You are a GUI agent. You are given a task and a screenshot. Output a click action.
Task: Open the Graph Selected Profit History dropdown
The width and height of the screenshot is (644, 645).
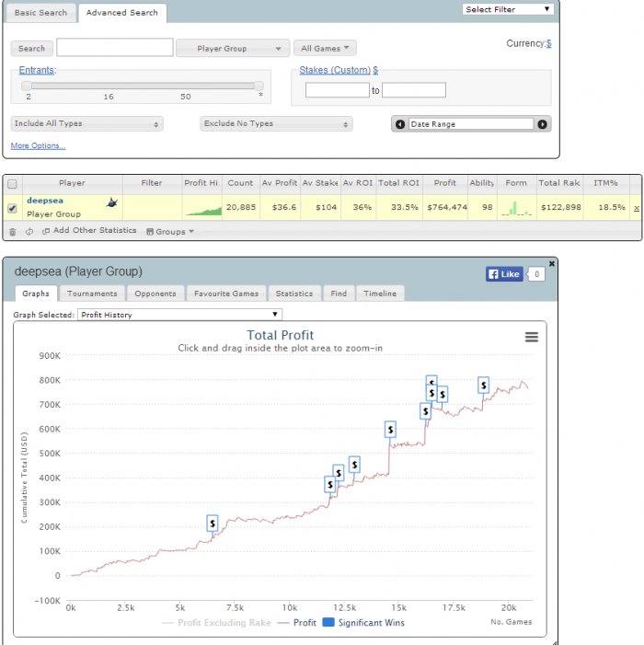[x=179, y=315]
